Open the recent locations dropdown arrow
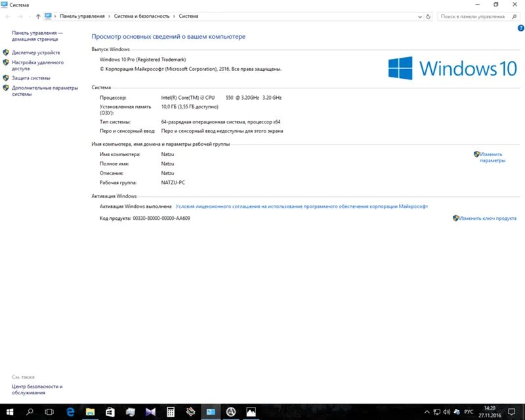Screen dimensions: 525x420 point(30,16)
